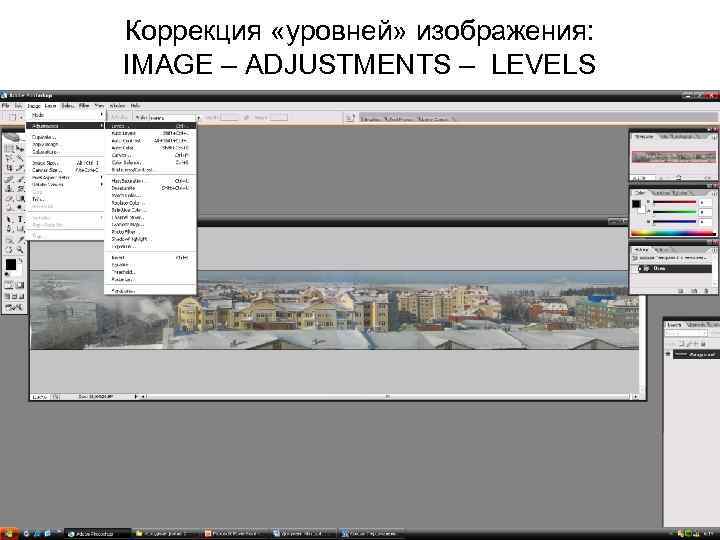
Task: Click Canvas Size menu entry
Action: tap(65, 170)
